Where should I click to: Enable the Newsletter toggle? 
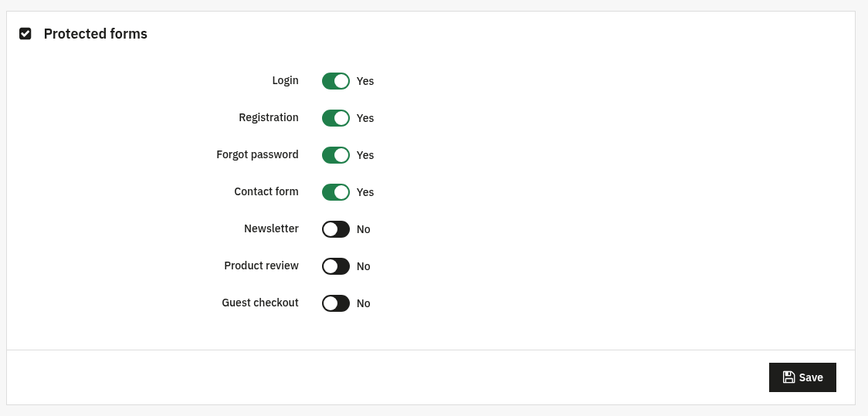coord(336,229)
